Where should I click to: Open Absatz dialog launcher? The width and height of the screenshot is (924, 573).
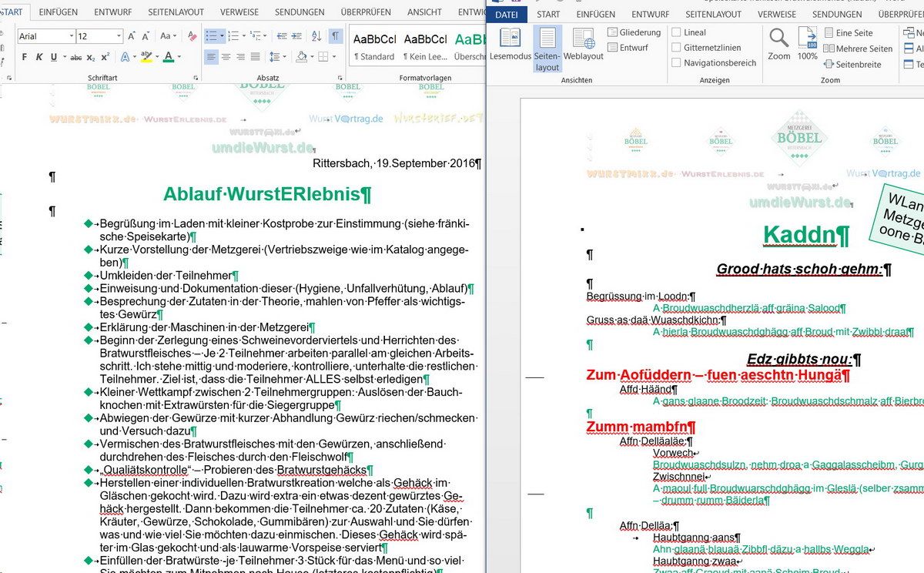point(340,78)
